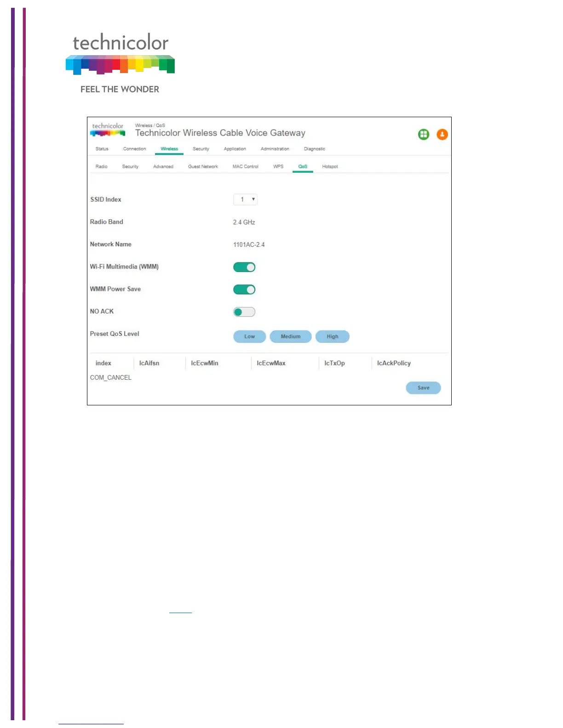Switch to the Application tab

[235, 149]
